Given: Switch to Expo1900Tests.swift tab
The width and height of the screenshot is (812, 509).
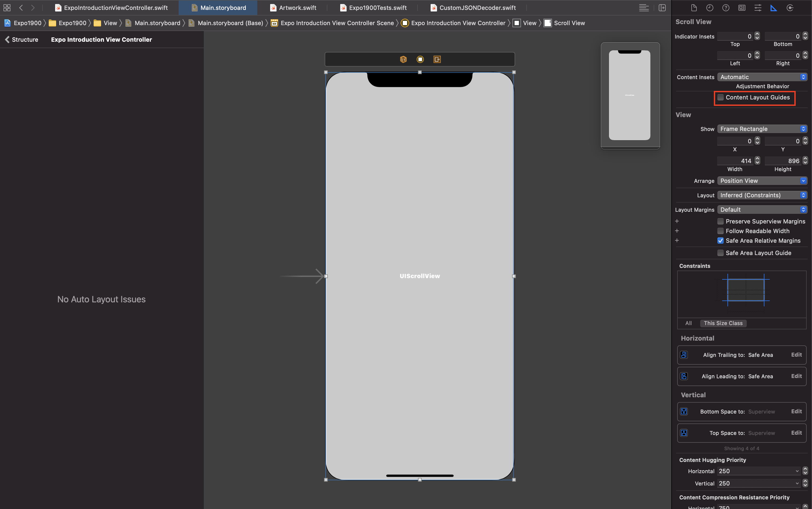Looking at the screenshot, I should click(x=373, y=7).
